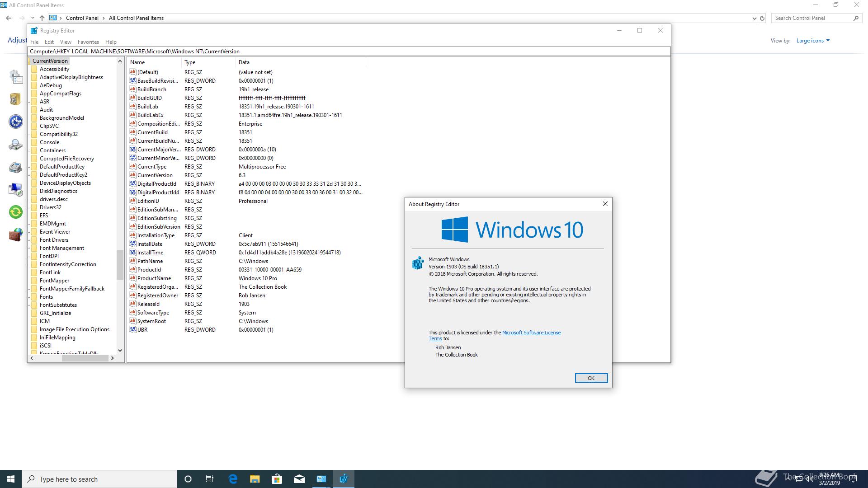Click the string icon of BuildBranch value

(x=133, y=89)
